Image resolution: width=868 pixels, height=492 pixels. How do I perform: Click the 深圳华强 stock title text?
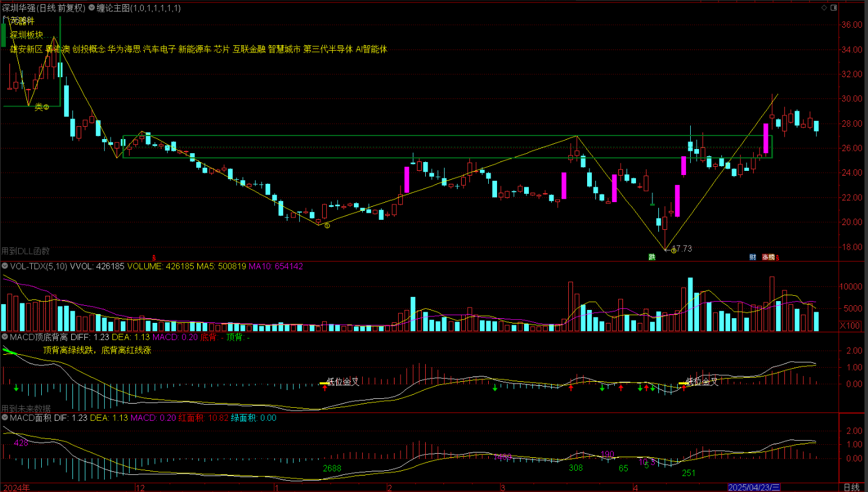pos(19,8)
